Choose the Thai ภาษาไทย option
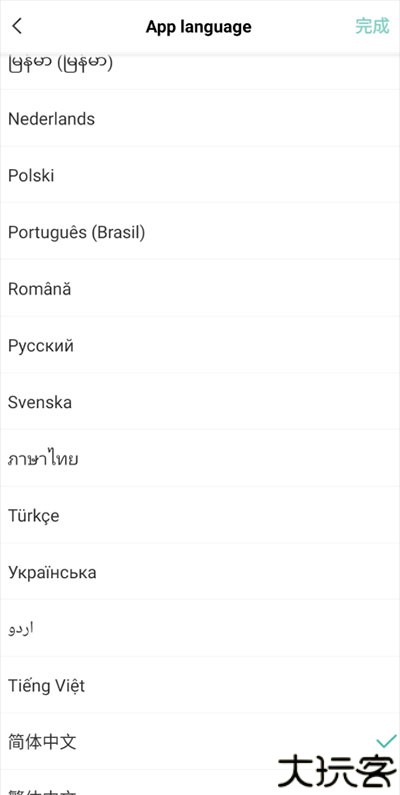Viewport: 400px width, 795px height. click(x=200, y=459)
